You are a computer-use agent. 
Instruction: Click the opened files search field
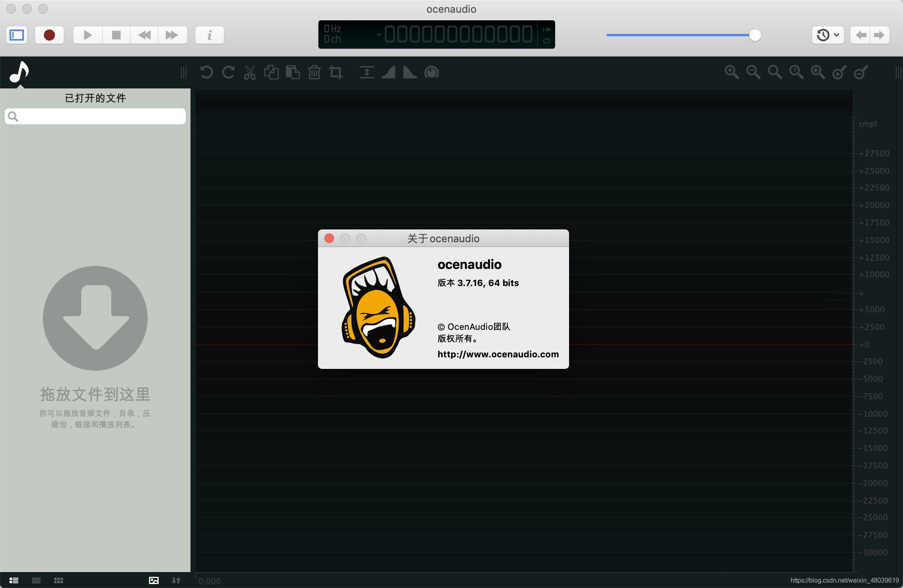point(95,116)
